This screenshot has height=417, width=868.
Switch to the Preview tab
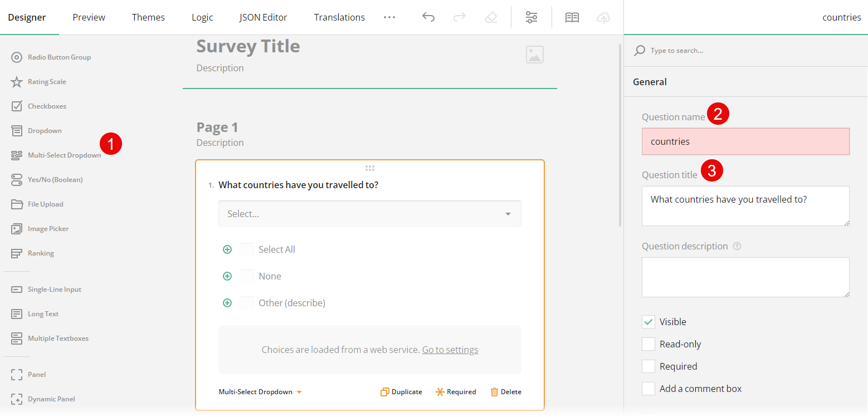[x=89, y=17]
